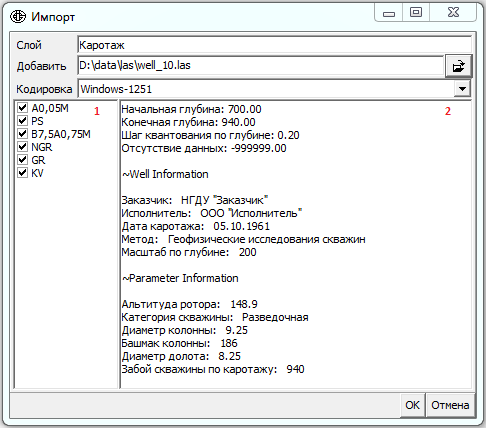Click the ~Well Information heading text

165,174
